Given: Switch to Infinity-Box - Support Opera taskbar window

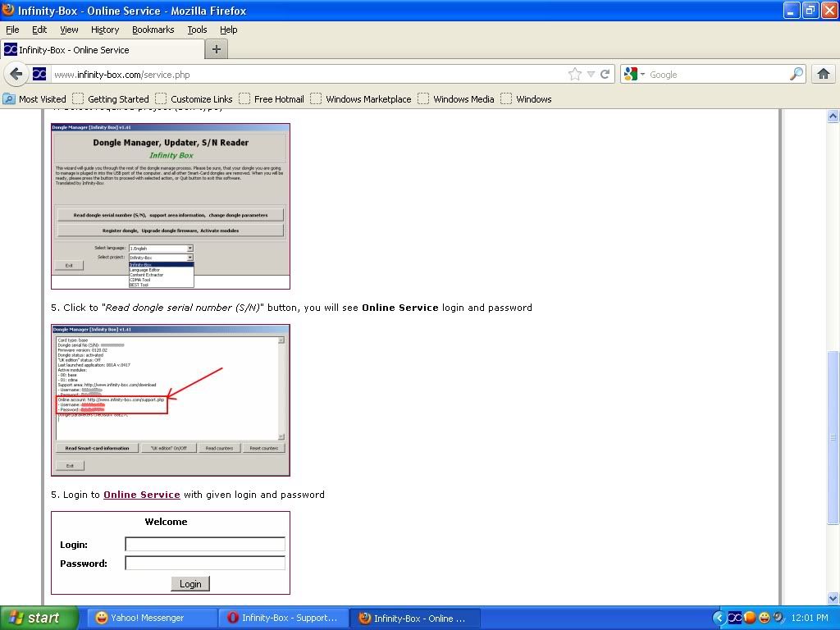Looking at the screenshot, I should click(x=283, y=618).
